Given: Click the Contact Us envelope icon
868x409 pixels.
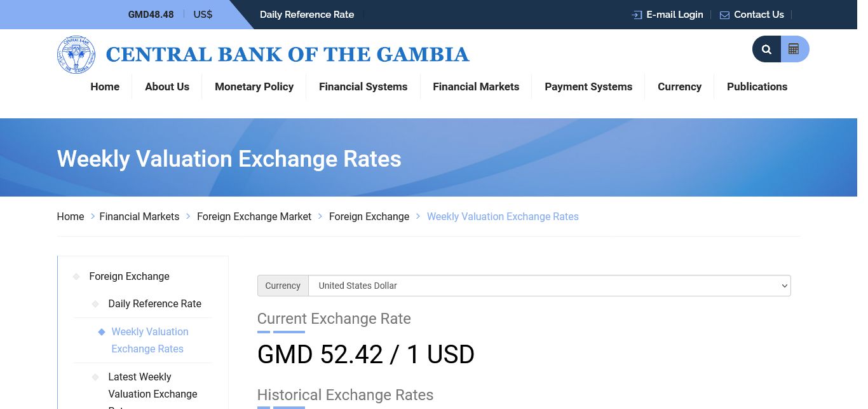Looking at the screenshot, I should tap(724, 15).
